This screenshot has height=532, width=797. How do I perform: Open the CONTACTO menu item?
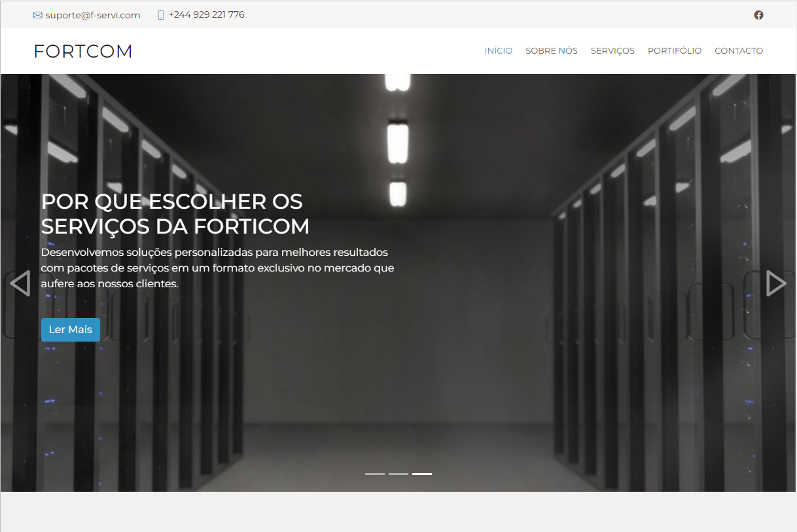[739, 50]
